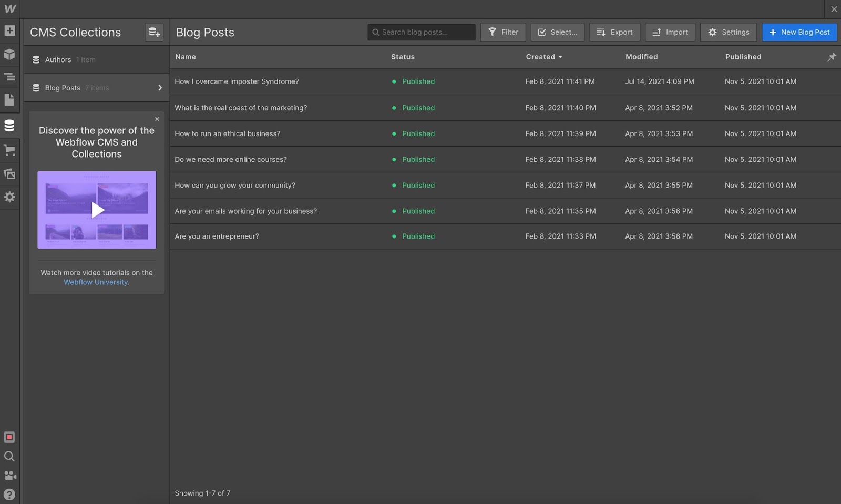
Task: Sort by the Created column arrow
Action: click(560, 57)
